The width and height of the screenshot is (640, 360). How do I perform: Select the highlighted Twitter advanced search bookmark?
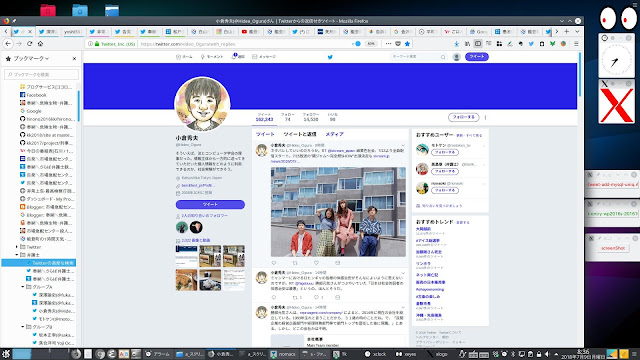[39, 263]
